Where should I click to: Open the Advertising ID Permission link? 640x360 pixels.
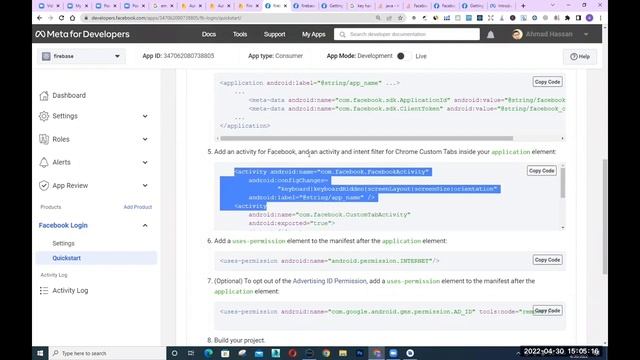click(329, 281)
